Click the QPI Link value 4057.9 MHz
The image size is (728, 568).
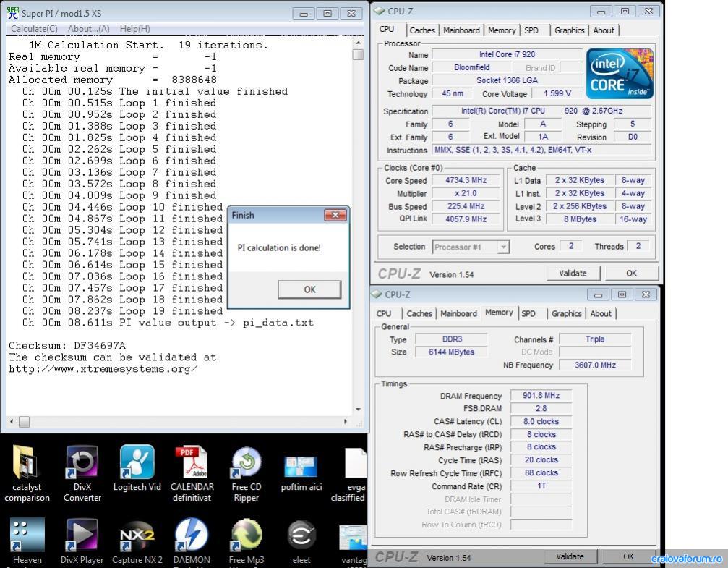click(x=466, y=219)
